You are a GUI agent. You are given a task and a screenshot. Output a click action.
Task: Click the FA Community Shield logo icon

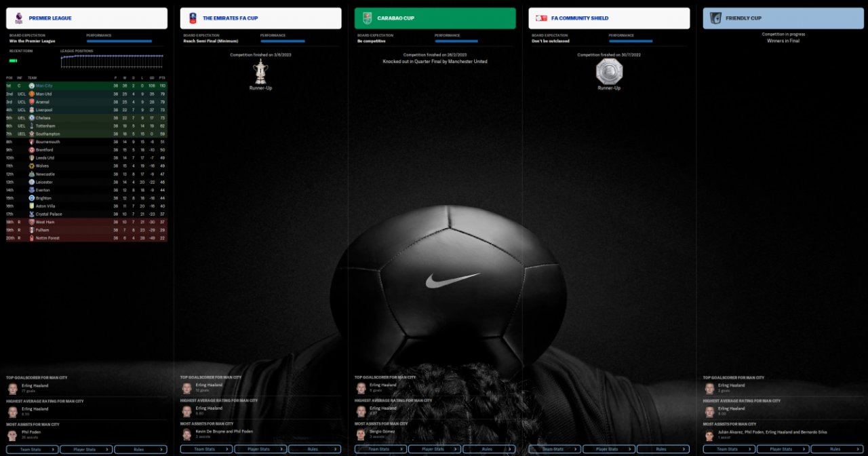[541, 18]
